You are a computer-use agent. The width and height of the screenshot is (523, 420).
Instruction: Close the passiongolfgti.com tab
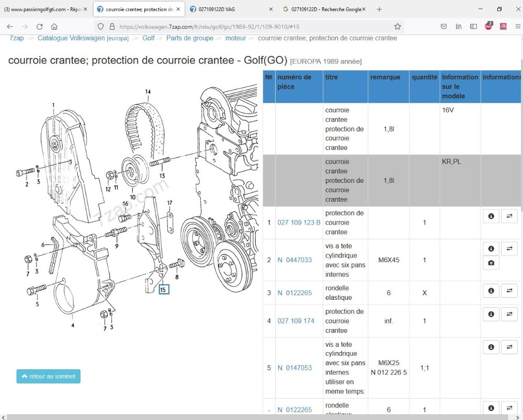(x=85, y=9)
